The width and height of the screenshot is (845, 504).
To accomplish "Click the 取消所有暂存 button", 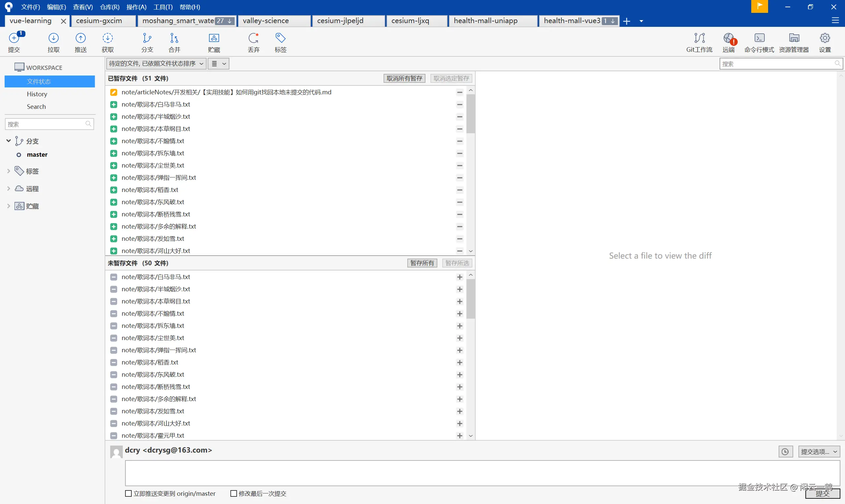I will (x=404, y=79).
